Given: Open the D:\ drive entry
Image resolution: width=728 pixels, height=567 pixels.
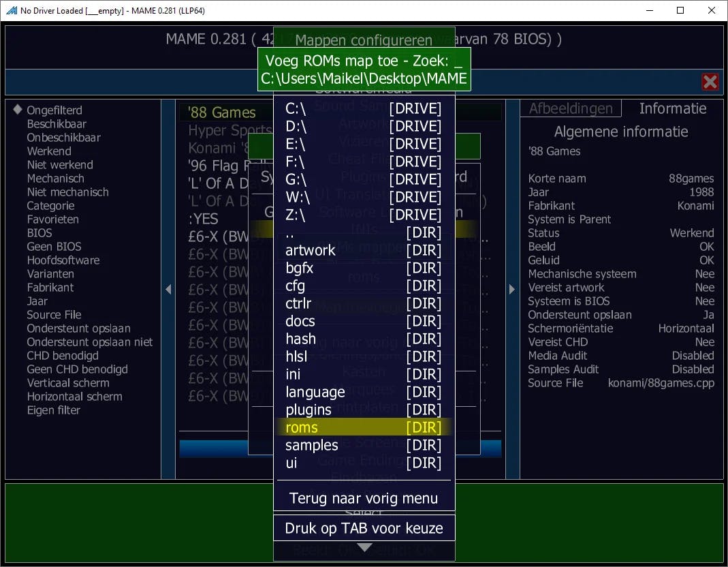Looking at the screenshot, I should point(364,126).
